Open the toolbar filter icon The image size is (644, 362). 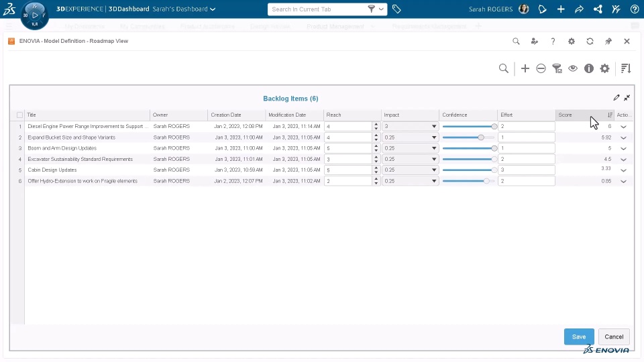[557, 68]
